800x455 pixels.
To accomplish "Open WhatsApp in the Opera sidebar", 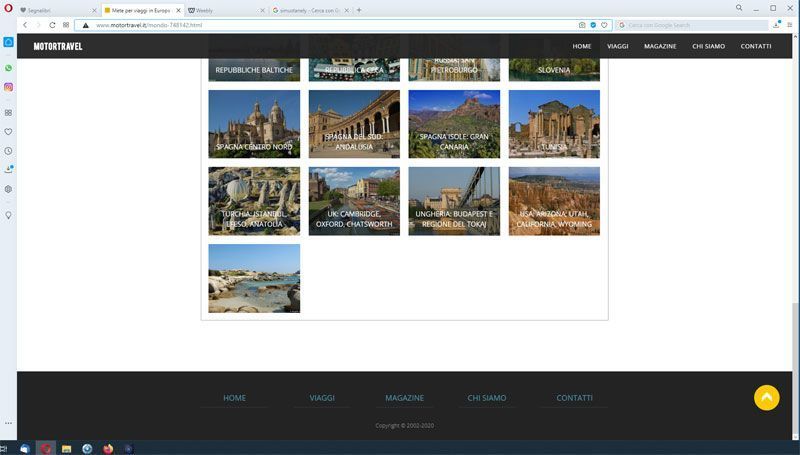I will coord(8,68).
